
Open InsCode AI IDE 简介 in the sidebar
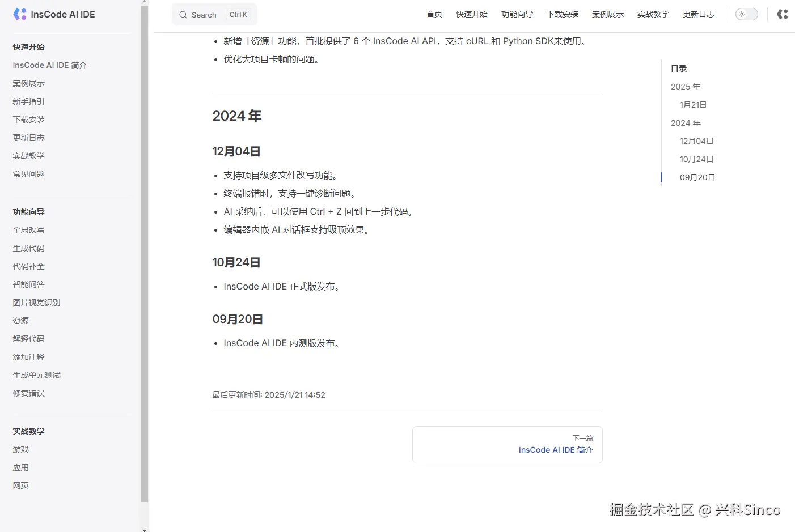49,65
